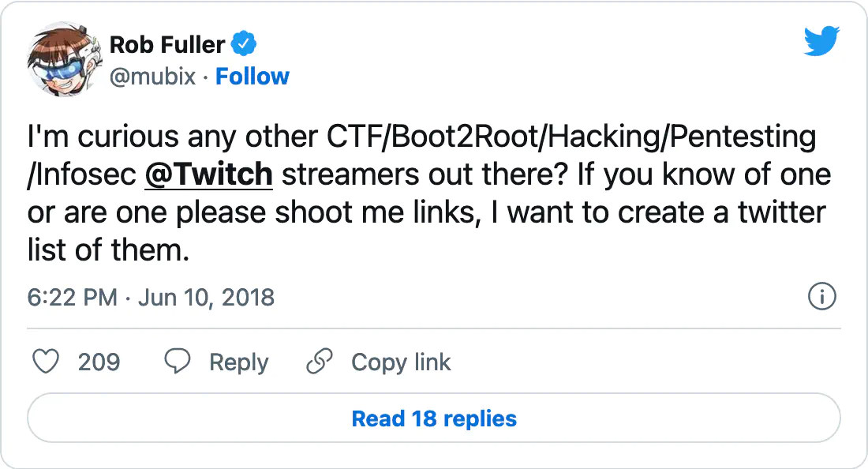Open the Rob Fuller display name
Screen dimensions: 868x469
tap(167, 44)
